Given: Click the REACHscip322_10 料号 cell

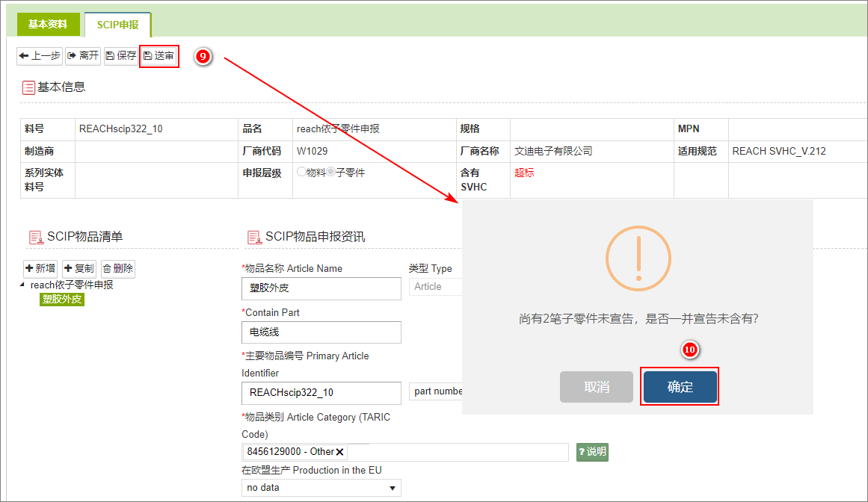Looking at the screenshot, I should pyautogui.click(x=156, y=128).
